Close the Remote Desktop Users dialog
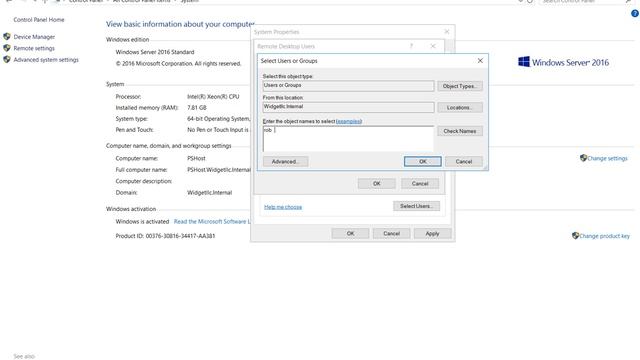The image size is (640, 360). point(433,46)
